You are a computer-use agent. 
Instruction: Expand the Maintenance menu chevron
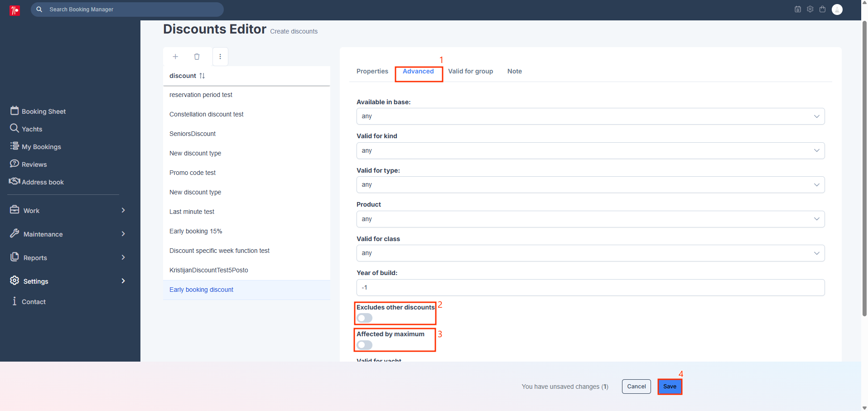[123, 234]
